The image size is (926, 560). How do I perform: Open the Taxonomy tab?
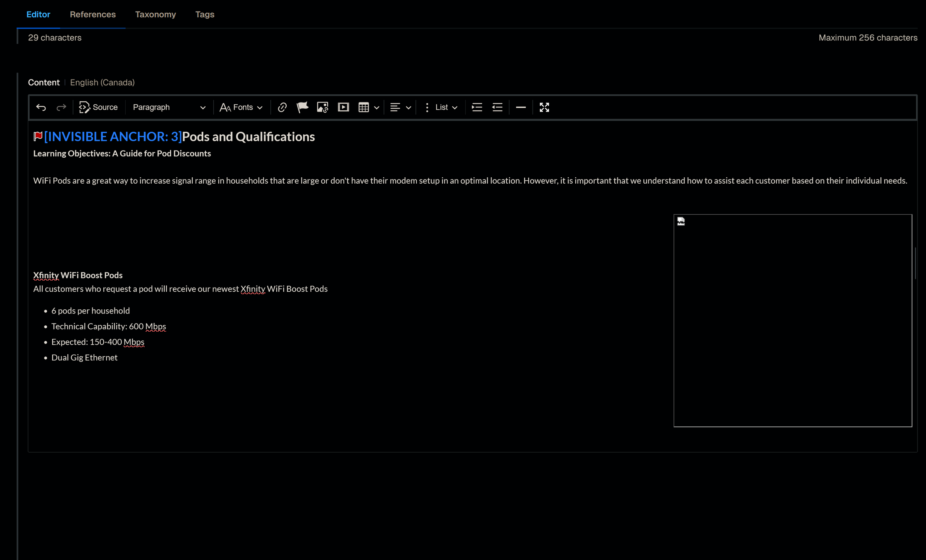click(x=155, y=14)
